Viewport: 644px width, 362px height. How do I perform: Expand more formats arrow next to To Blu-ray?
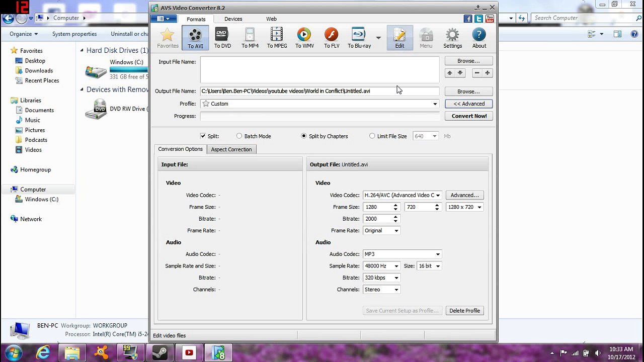tap(378, 38)
